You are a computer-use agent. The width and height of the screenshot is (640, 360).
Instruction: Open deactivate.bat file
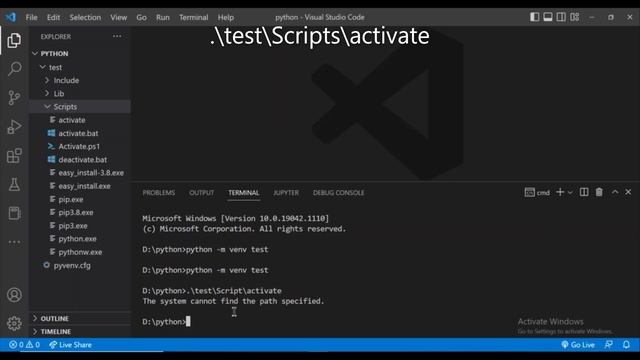click(x=80, y=160)
